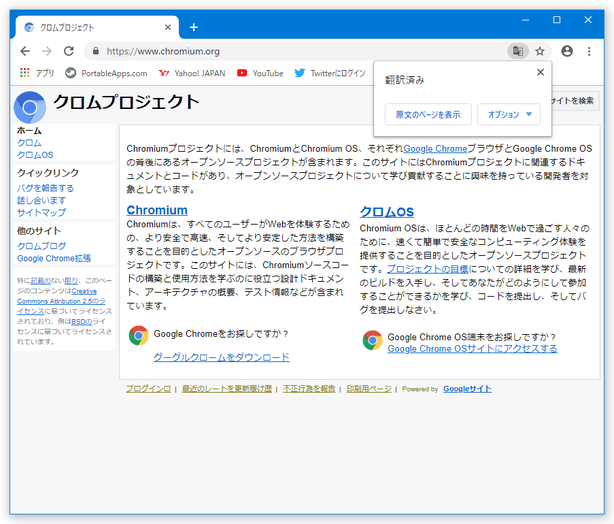Open クロム link in sidebar

(29, 143)
